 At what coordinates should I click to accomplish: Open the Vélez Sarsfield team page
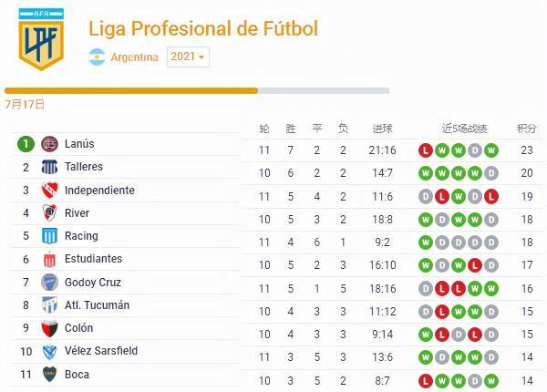pos(101,351)
